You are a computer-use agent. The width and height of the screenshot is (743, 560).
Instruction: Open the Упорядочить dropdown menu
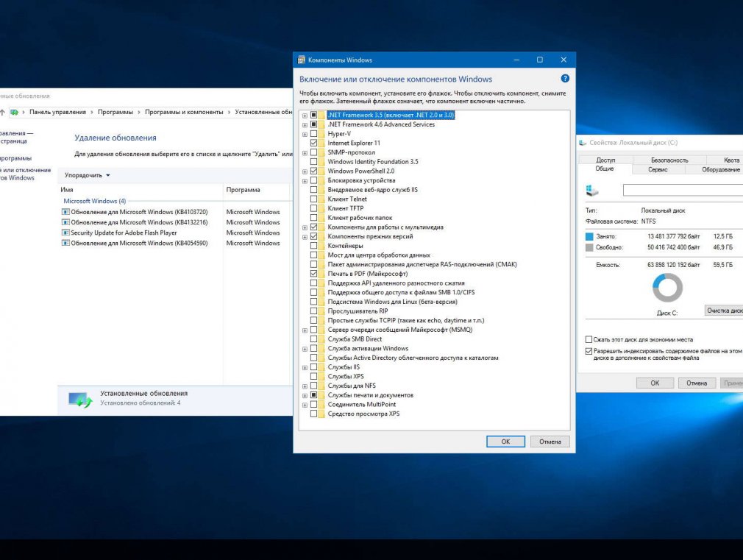click(88, 175)
